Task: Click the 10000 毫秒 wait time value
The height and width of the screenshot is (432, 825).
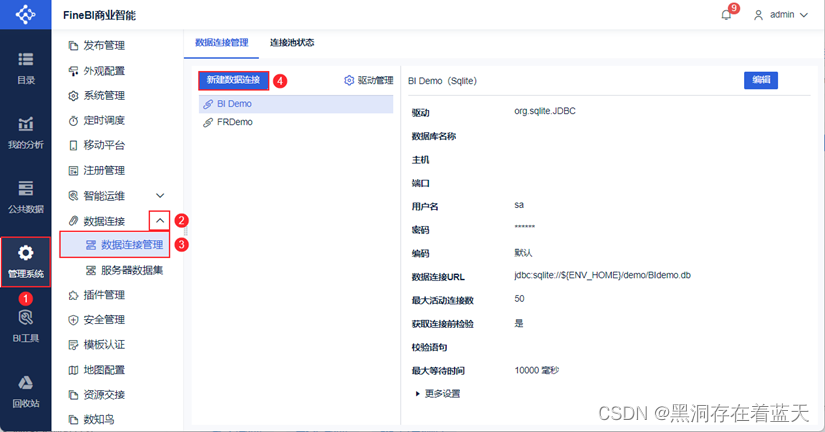Action: click(537, 370)
